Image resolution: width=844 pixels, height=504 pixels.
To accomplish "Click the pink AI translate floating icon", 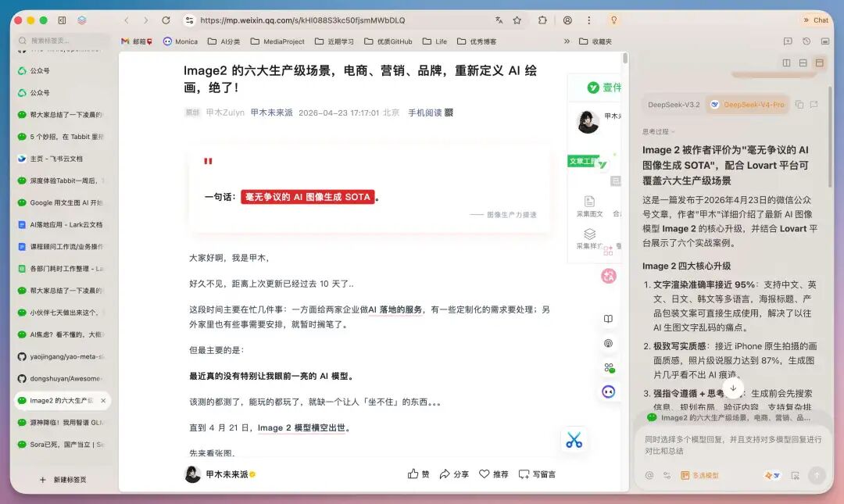I will [609, 277].
